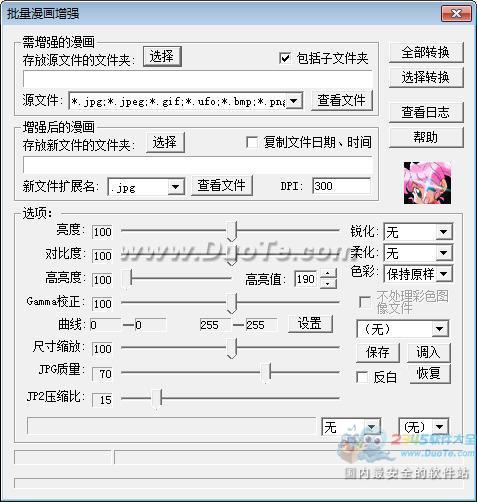Click 设置 button for curve settings
This screenshot has height=502, width=477.
(310, 323)
